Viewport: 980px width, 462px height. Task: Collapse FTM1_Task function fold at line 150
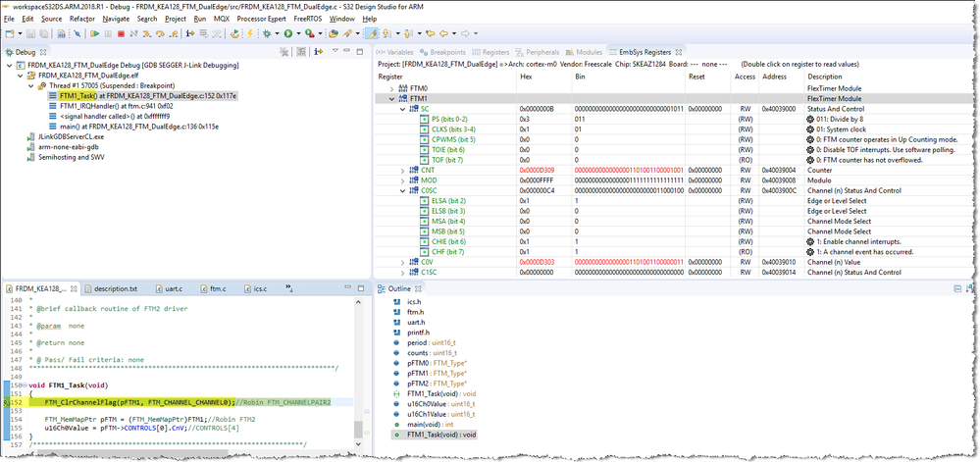click(24, 385)
